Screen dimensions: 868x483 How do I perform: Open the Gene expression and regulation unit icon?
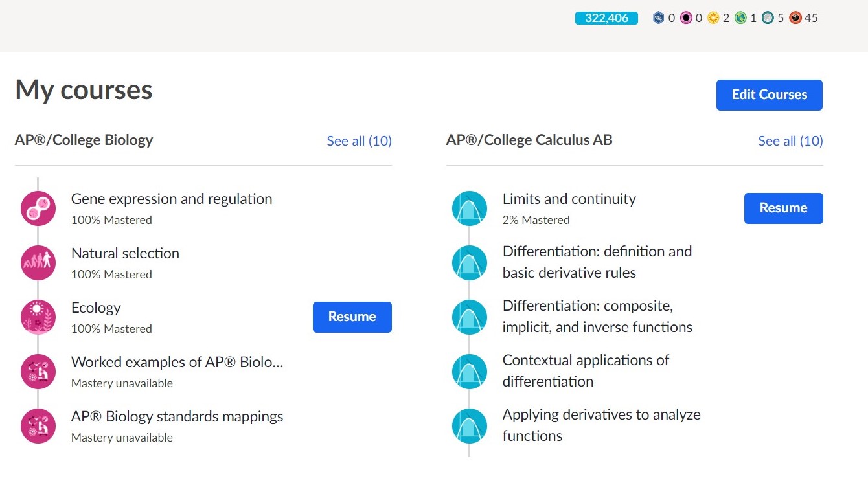[38, 208]
